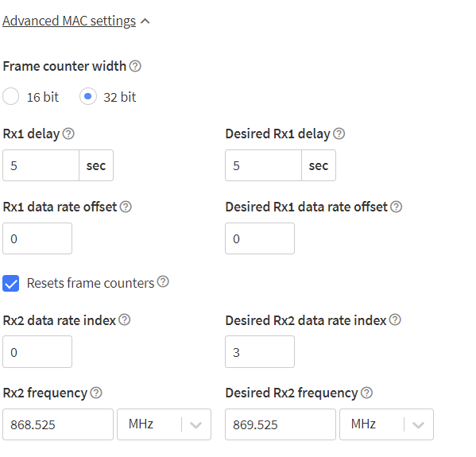Open help icon beside Frame counter width

[135, 66]
